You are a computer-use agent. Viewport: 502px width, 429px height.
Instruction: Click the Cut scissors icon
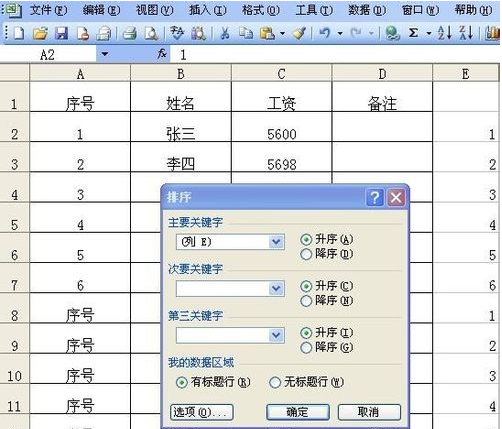click(x=225, y=33)
